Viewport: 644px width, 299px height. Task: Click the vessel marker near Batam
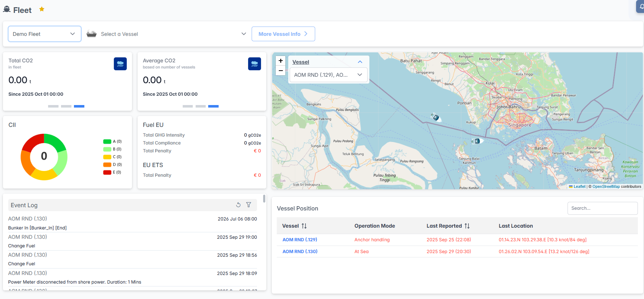(x=476, y=141)
